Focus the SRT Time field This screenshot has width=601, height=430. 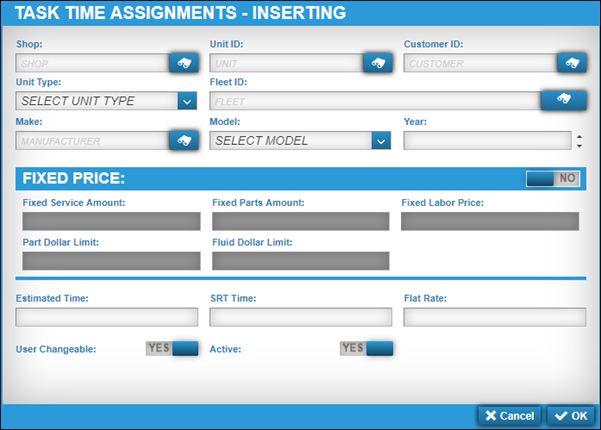300,317
